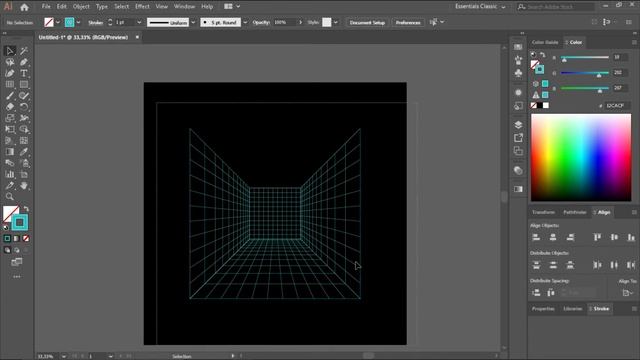This screenshot has height=360, width=640.
Task: Click Preferences button
Action: (408, 22)
